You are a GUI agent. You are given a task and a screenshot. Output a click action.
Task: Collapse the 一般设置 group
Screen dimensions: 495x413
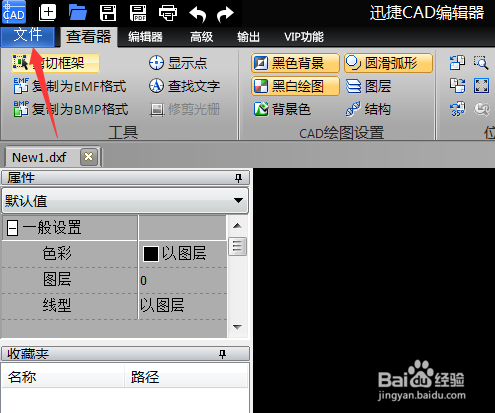[12, 228]
